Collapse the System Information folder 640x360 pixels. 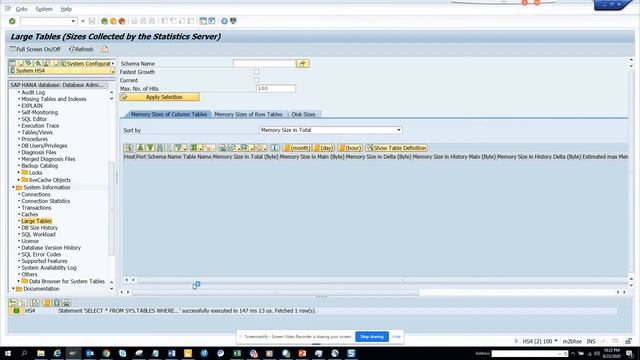click(x=13, y=187)
